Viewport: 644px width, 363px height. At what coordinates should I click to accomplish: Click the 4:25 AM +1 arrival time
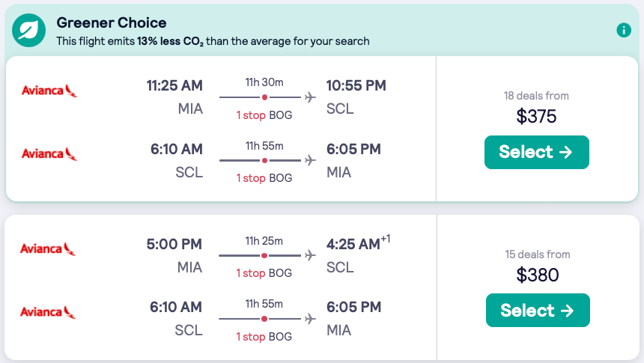(354, 244)
